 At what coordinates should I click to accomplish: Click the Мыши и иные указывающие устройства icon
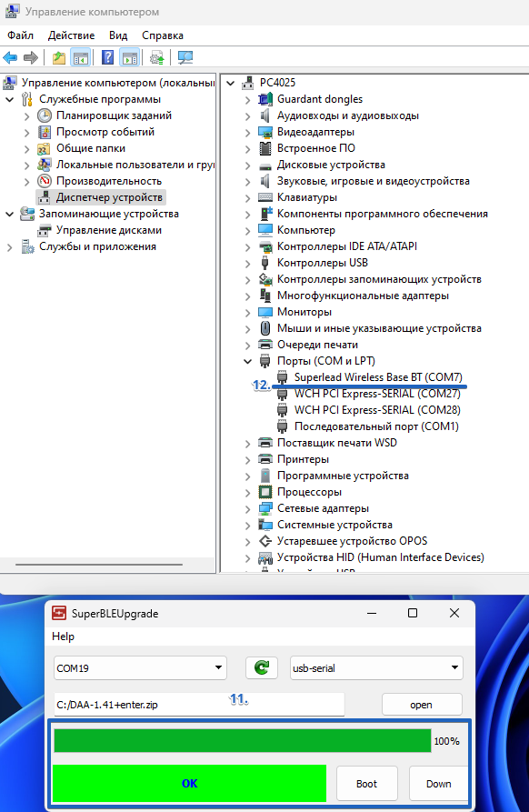265,328
